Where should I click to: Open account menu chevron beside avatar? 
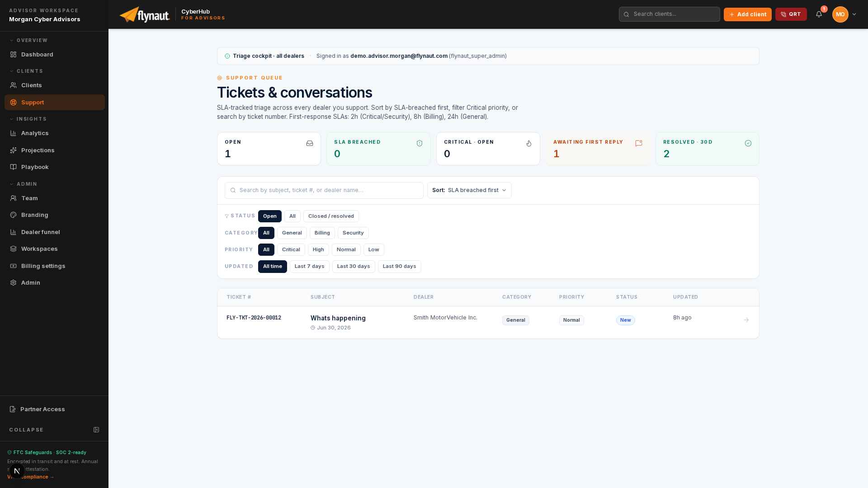pyautogui.click(x=854, y=14)
